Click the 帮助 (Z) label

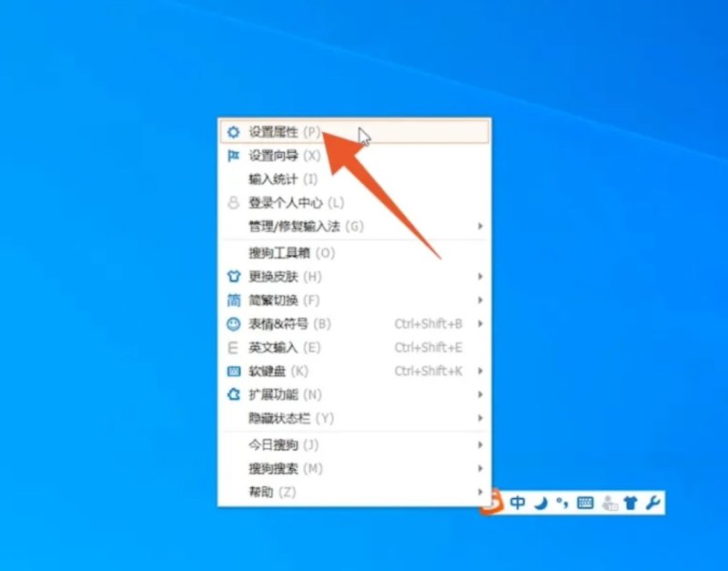pyautogui.click(x=272, y=492)
